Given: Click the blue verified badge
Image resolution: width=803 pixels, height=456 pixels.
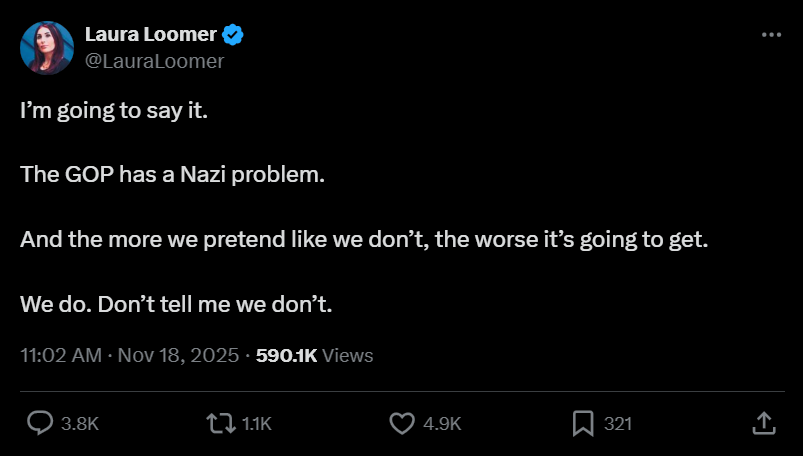Looking at the screenshot, I should point(233,35).
